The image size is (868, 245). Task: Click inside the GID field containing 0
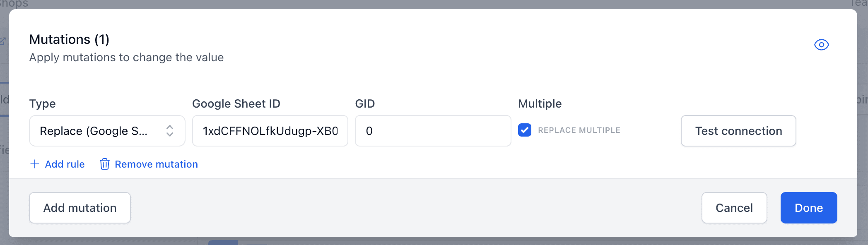tap(432, 131)
